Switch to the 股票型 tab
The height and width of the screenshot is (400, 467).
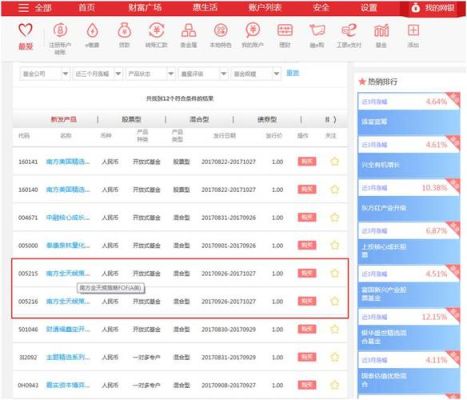131,119
